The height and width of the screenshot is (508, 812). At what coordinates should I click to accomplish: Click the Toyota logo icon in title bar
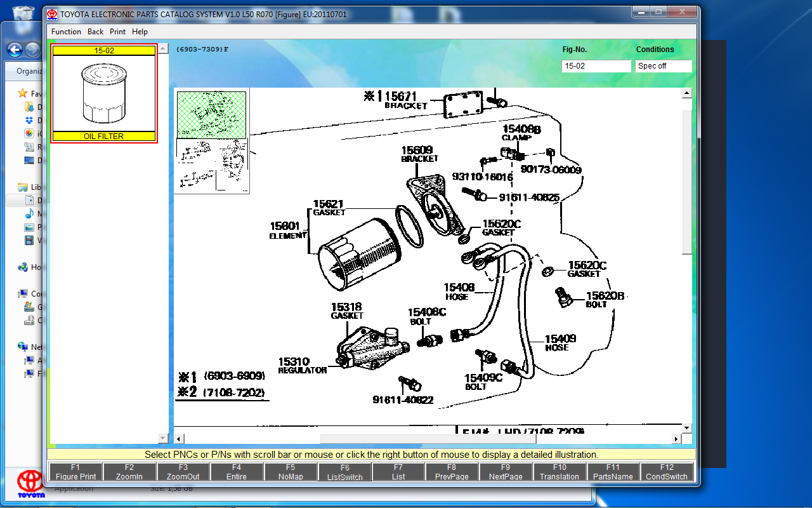52,14
